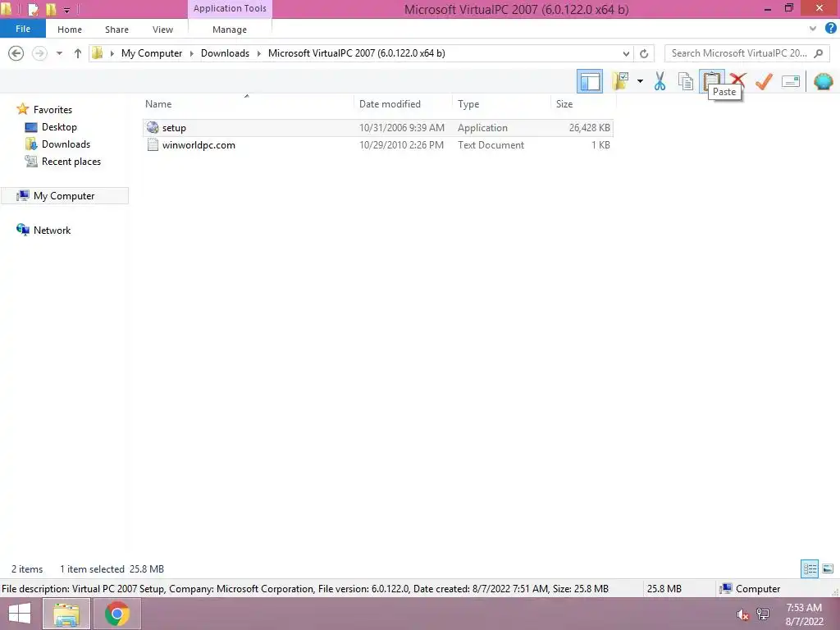The width and height of the screenshot is (840, 630).
Task: Open Help with the blue question icon
Action: 831,29
